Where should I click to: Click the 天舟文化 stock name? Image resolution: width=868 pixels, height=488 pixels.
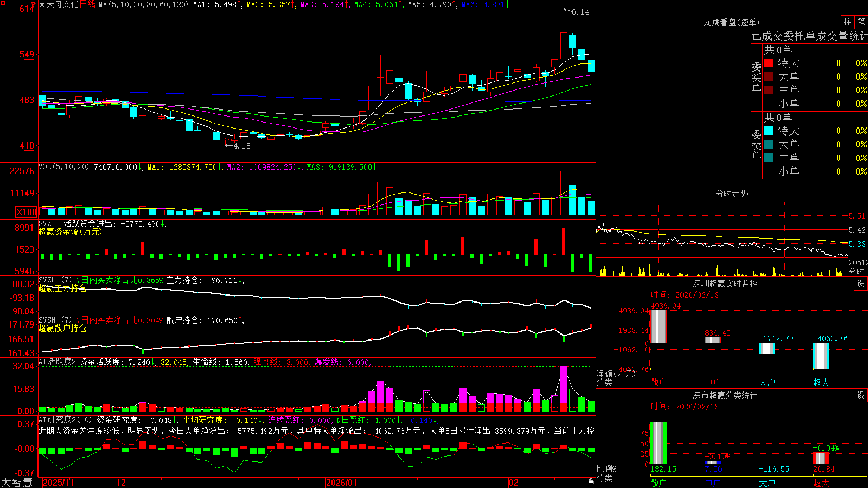coord(62,4)
